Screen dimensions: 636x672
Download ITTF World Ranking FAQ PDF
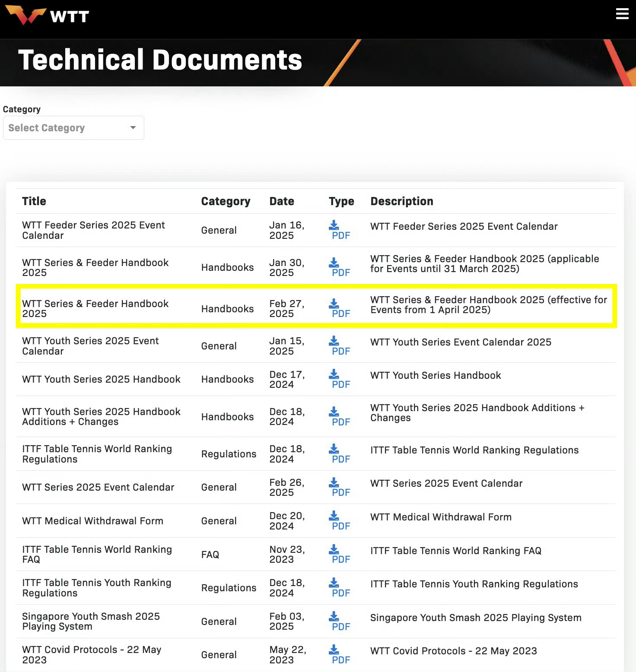pos(340,554)
